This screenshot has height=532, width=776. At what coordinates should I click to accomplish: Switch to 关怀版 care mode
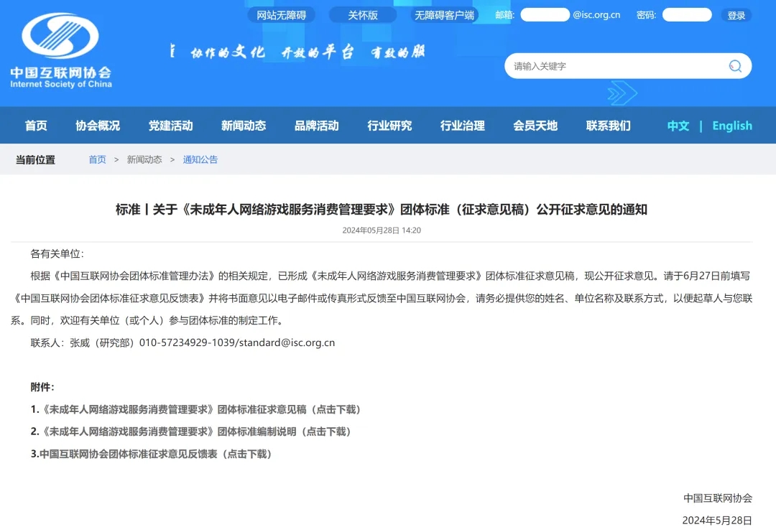click(363, 15)
